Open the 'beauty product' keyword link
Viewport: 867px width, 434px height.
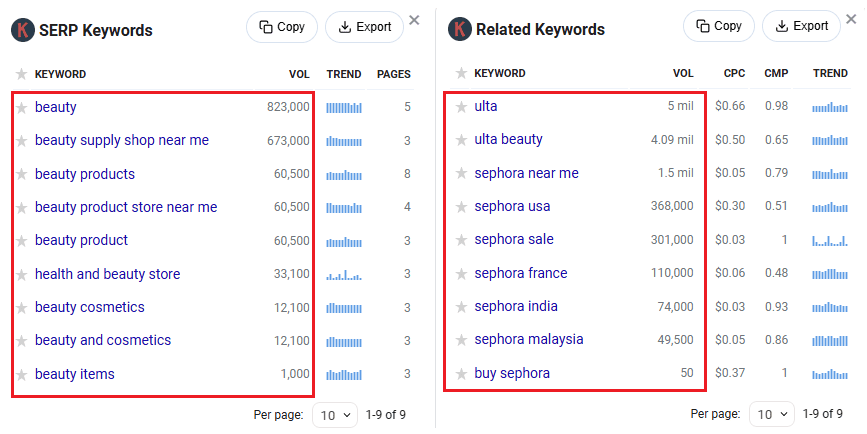[81, 240]
